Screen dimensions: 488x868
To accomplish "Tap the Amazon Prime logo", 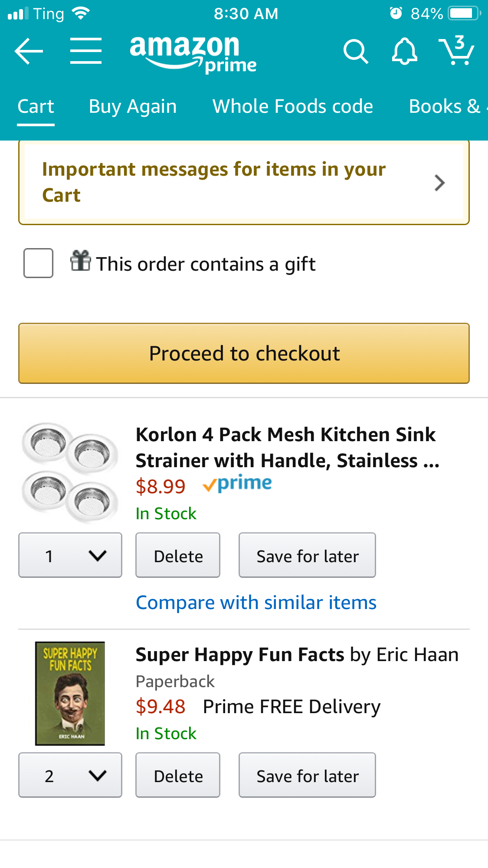I will coord(193,54).
